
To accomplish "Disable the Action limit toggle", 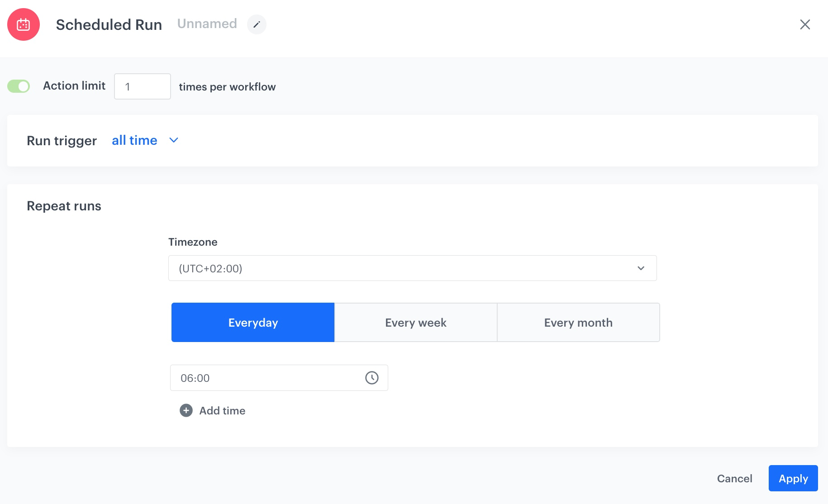I will click(19, 86).
